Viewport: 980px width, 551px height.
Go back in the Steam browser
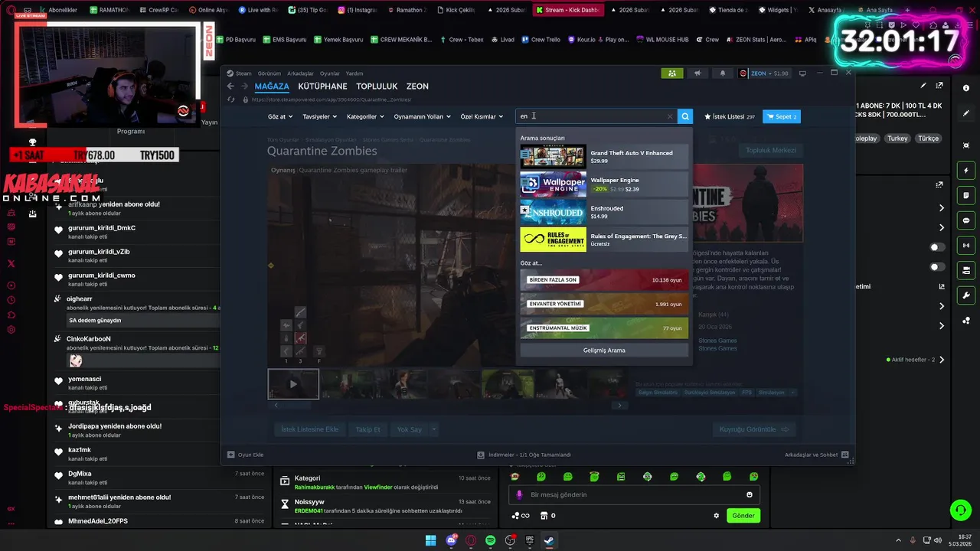(230, 86)
